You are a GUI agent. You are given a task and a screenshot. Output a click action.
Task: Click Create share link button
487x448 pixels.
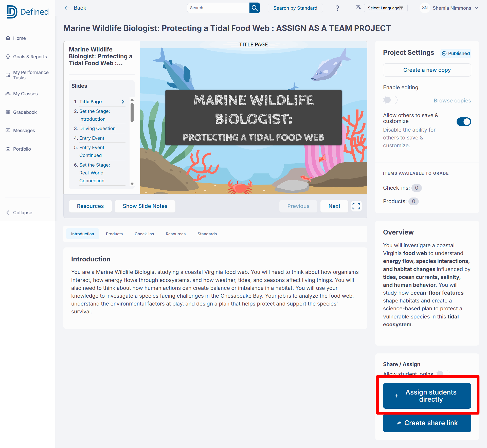pyautogui.click(x=427, y=423)
